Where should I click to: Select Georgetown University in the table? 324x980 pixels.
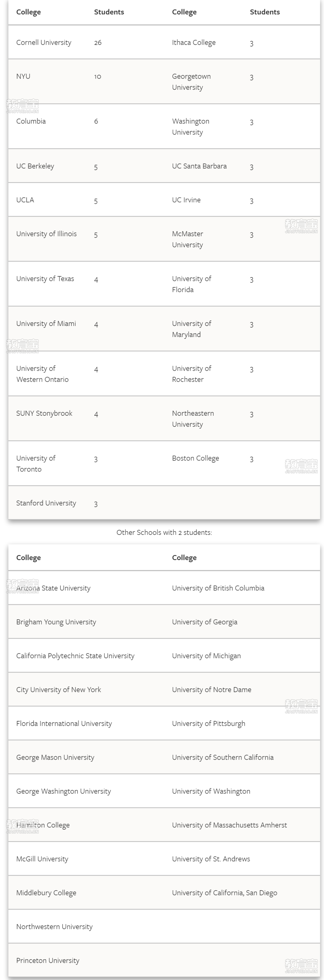point(191,82)
